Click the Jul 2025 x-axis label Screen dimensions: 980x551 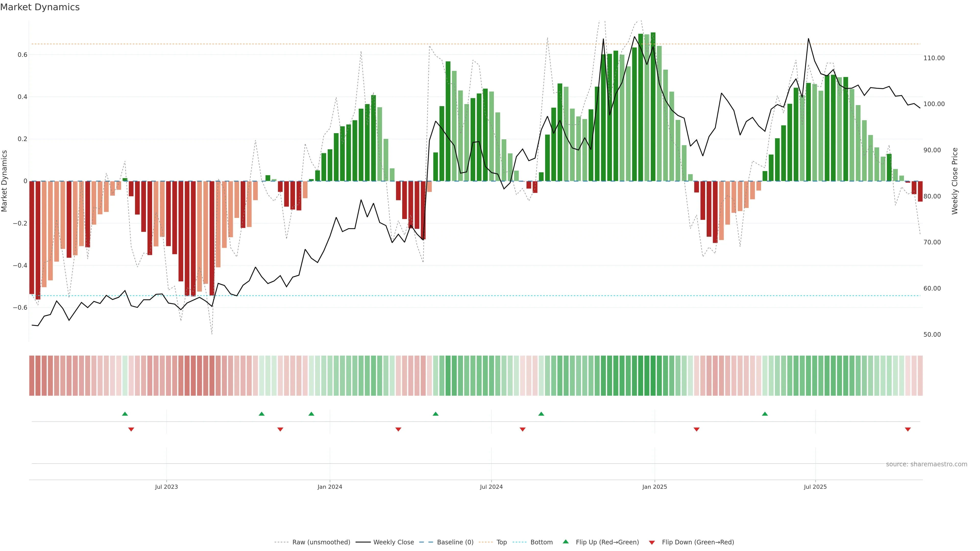point(815,487)
